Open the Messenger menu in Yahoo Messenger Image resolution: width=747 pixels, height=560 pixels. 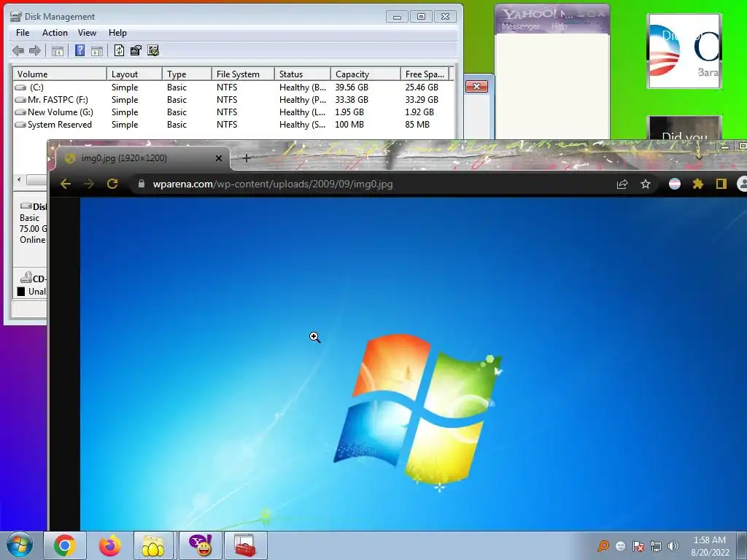click(x=521, y=27)
